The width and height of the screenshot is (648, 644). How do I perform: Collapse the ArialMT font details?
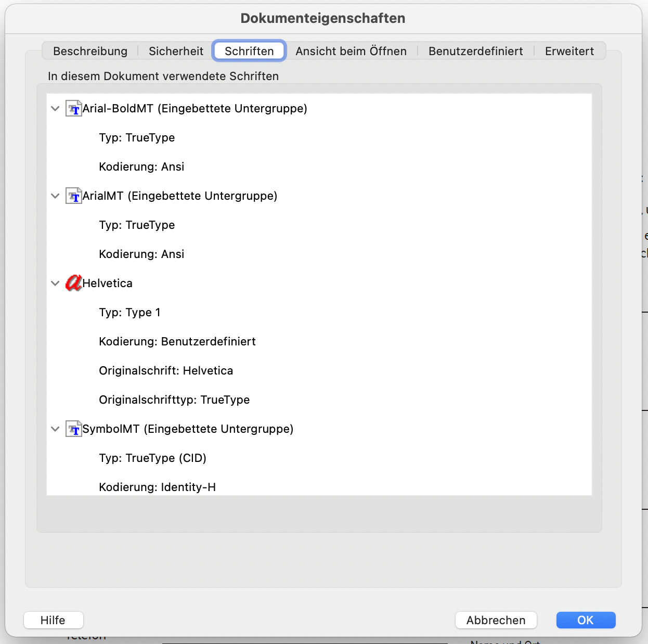click(x=55, y=196)
